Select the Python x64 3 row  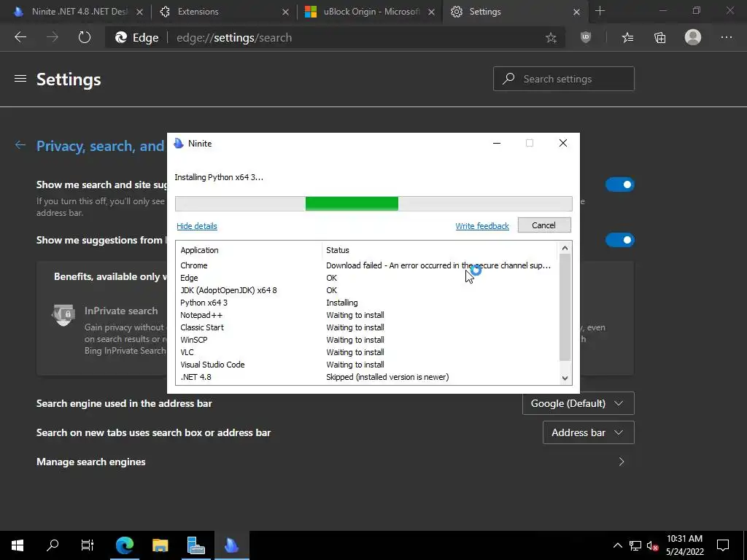tap(367, 303)
